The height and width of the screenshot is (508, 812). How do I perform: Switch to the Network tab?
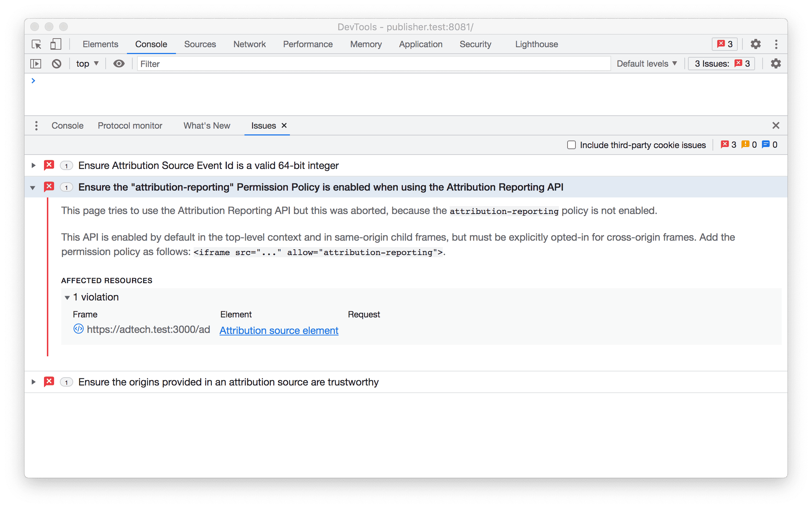pos(248,43)
